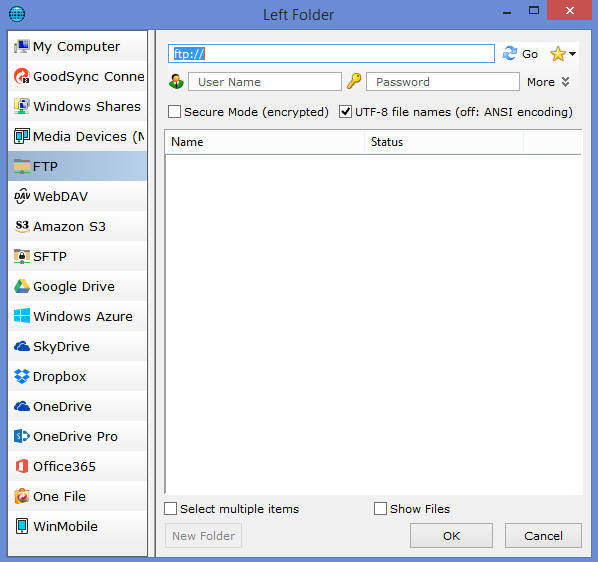Viewport: 598px width, 562px height.
Task: Open the OneDrive cloud icon
Action: 22,406
